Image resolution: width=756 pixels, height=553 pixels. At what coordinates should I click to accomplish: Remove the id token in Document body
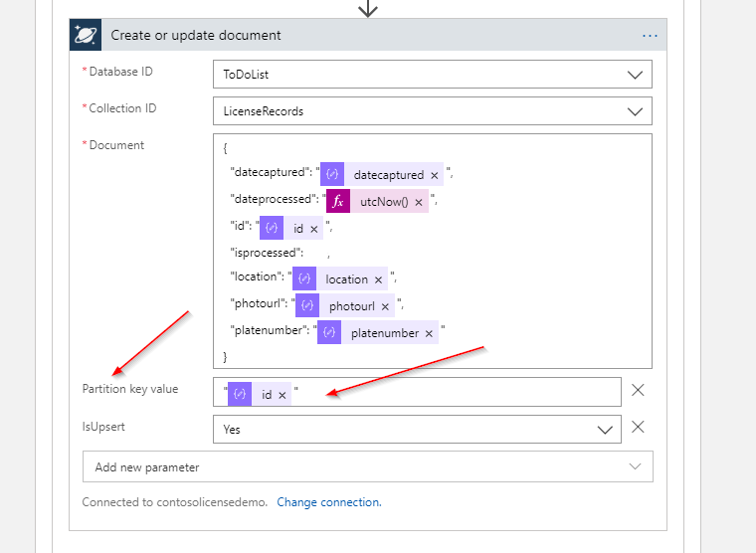[314, 229]
